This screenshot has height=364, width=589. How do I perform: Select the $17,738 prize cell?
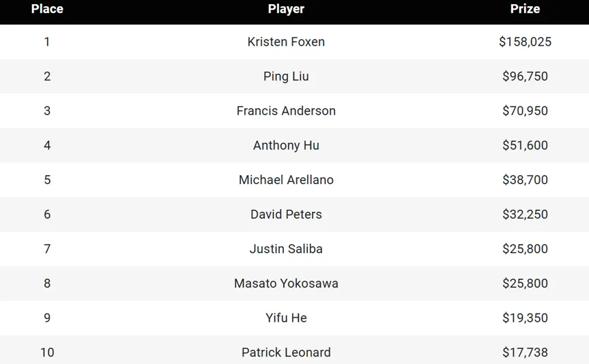coord(525,352)
